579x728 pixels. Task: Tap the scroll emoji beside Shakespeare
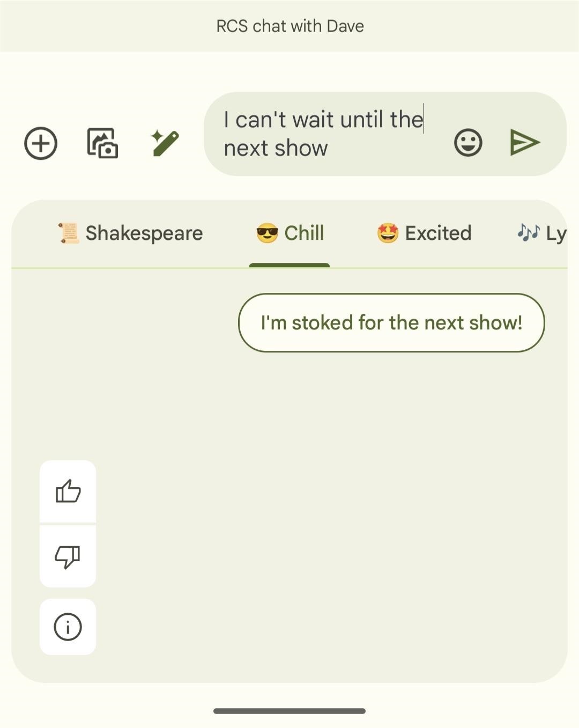68,233
